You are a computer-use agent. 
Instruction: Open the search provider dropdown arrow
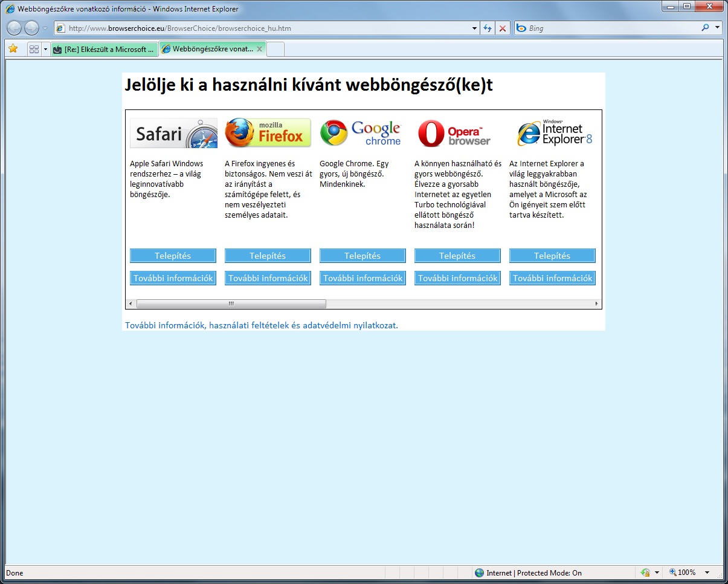(x=717, y=28)
